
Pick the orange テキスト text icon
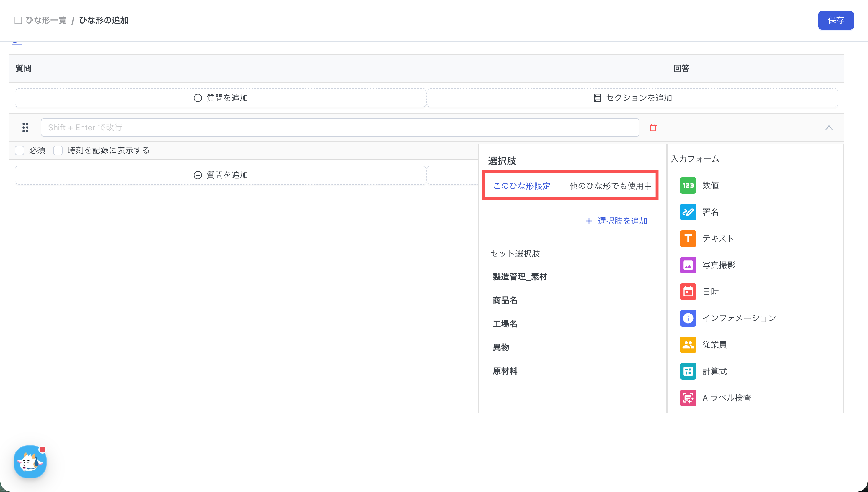(688, 239)
